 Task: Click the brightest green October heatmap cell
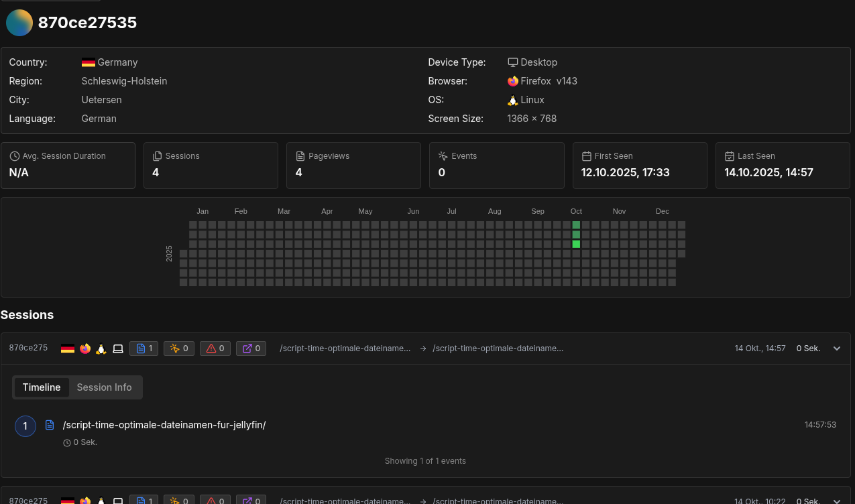click(x=576, y=244)
